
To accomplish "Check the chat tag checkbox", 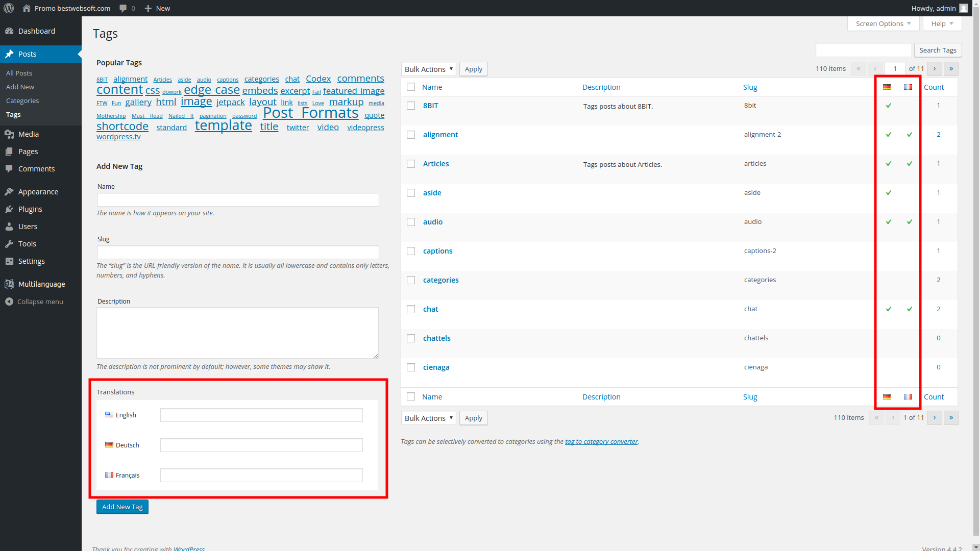I will click(411, 309).
